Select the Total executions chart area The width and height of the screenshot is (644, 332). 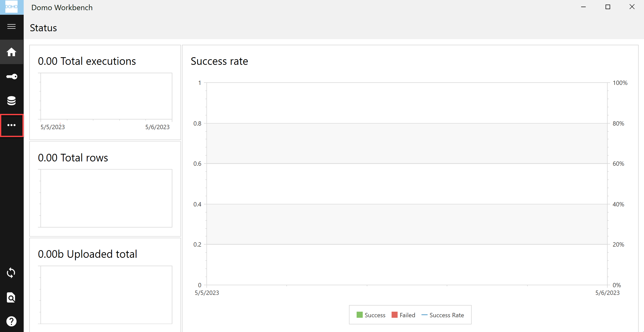point(105,96)
